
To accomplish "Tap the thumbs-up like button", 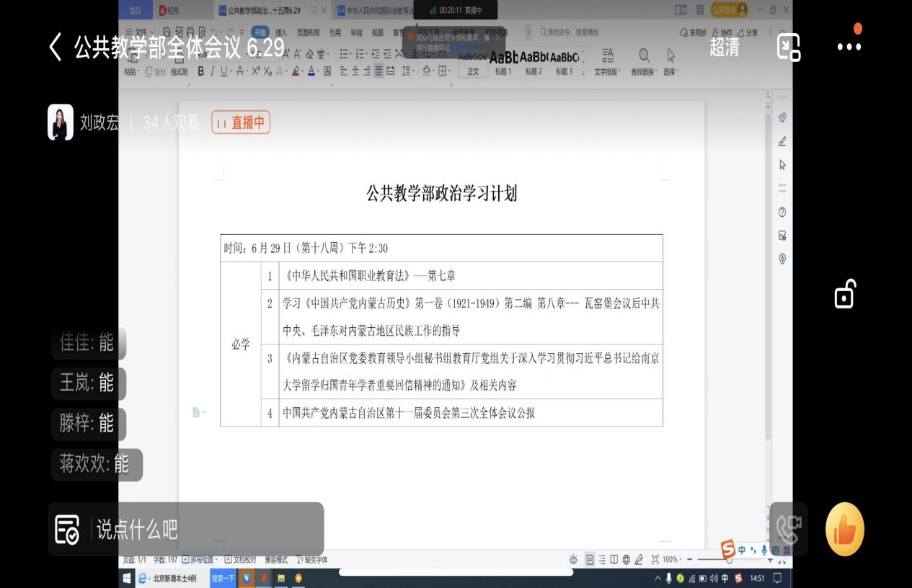I will (845, 530).
